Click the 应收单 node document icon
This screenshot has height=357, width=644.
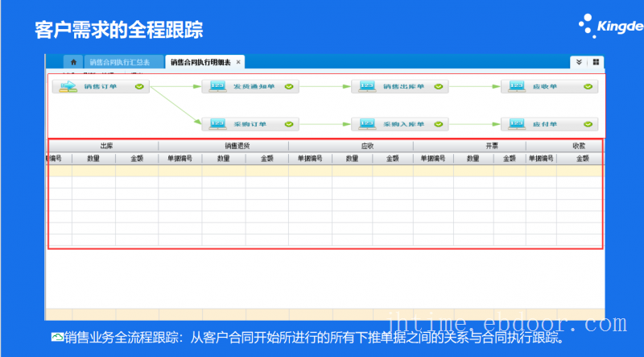(516, 86)
